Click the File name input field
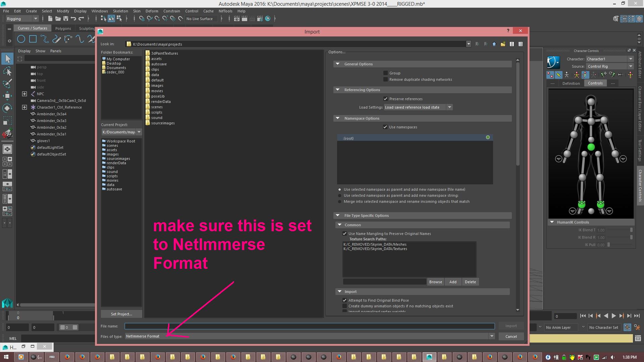Screen dimensions: 644x362 point(310,326)
